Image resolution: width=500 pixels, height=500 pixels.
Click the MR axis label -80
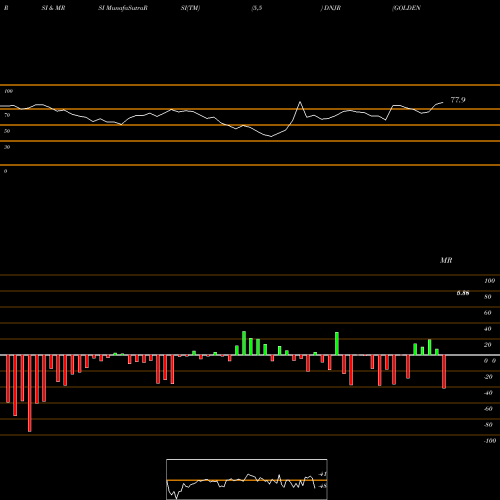488,425
